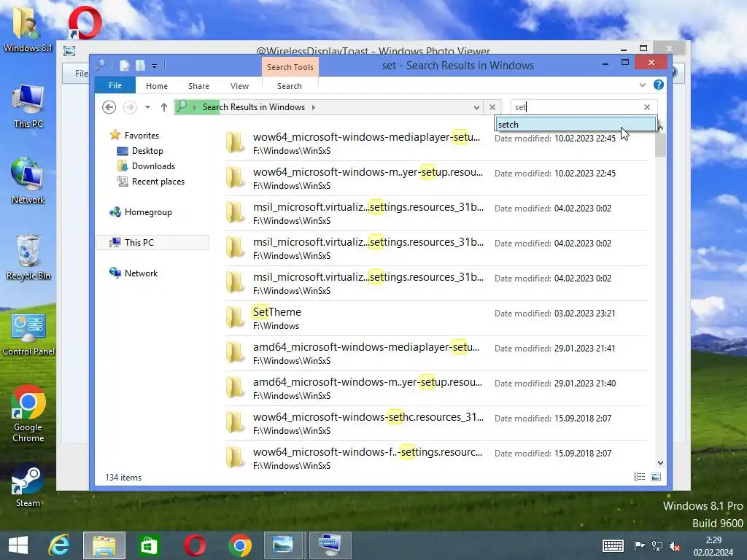Click the Windows Start button
Image resolution: width=747 pixels, height=560 pixels.
tap(18, 545)
